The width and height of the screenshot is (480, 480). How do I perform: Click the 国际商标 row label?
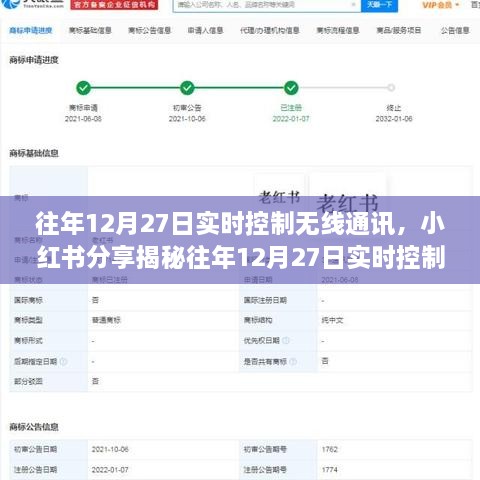click(28, 300)
